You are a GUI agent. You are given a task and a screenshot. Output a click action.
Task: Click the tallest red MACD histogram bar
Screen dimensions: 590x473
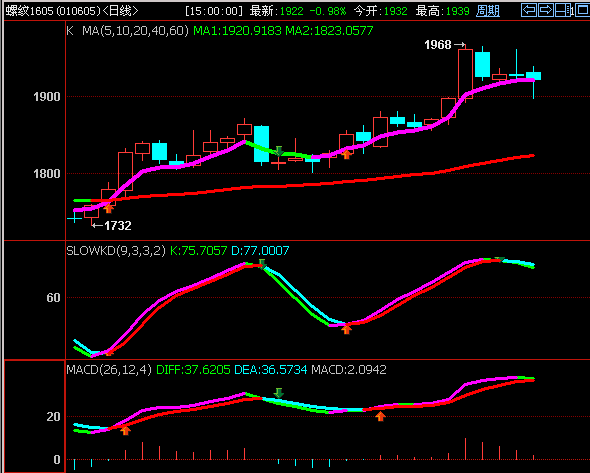click(465, 449)
